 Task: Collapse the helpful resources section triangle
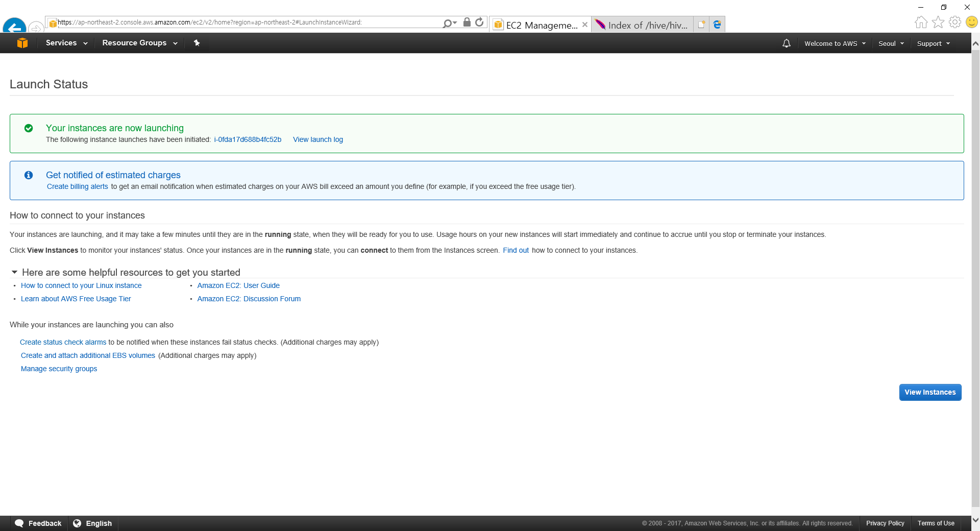(x=14, y=272)
